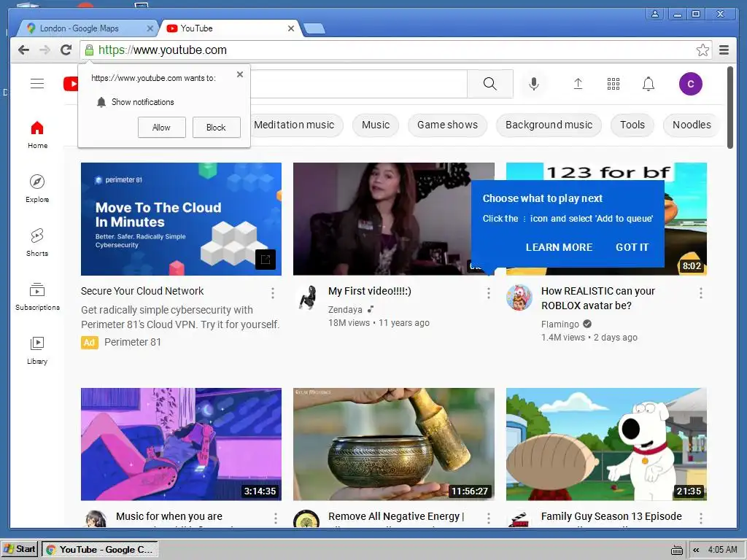Click LEARN MORE in the queue tooltip
Screen dimensions: 747x560
559,247
